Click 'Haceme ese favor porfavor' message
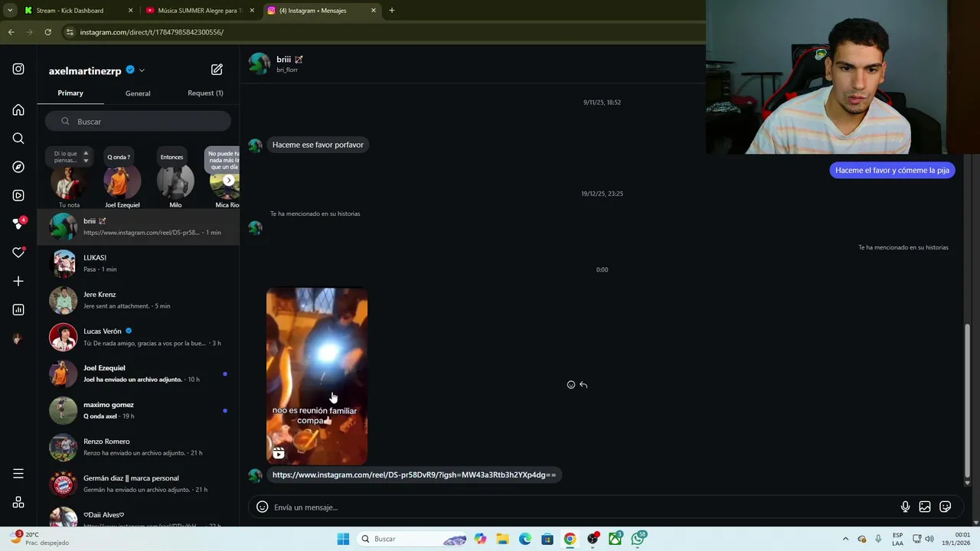Image resolution: width=980 pixels, height=551 pixels. [x=318, y=145]
